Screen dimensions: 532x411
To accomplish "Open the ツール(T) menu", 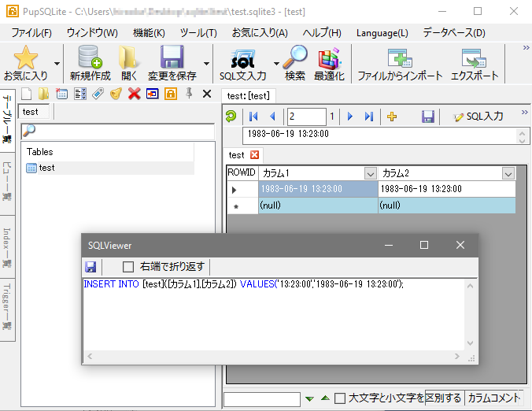I will 198,33.
